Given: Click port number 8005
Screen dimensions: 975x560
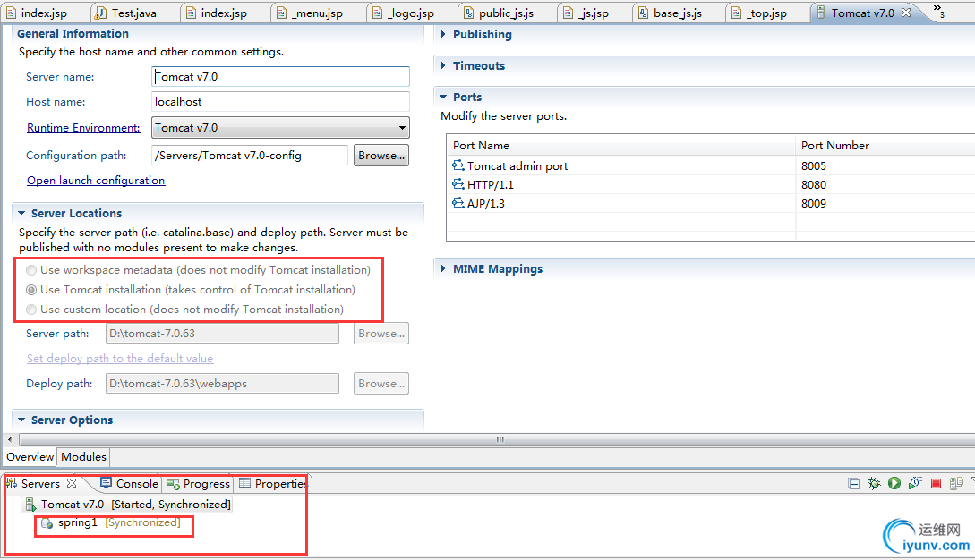Looking at the screenshot, I should point(813,166).
